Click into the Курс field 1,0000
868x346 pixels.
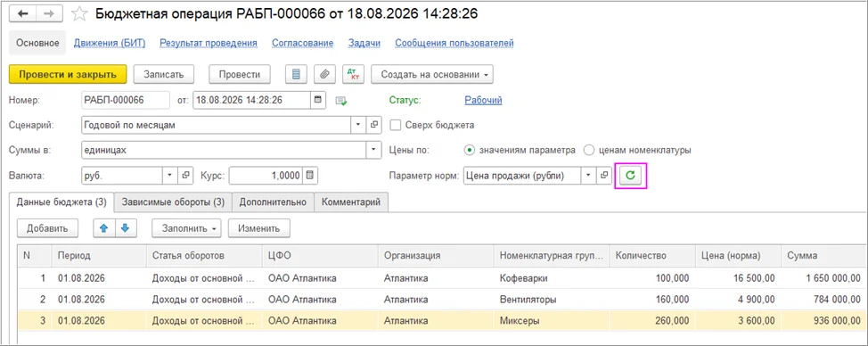coord(266,176)
